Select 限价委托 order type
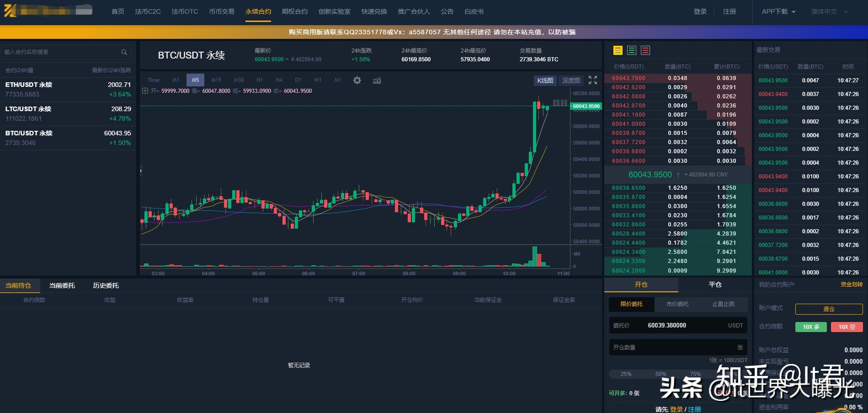Image resolution: width=868 pixels, height=413 pixels. [x=632, y=304]
